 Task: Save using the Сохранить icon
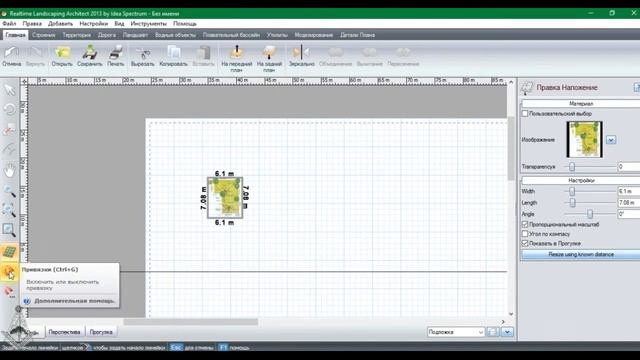89,53
